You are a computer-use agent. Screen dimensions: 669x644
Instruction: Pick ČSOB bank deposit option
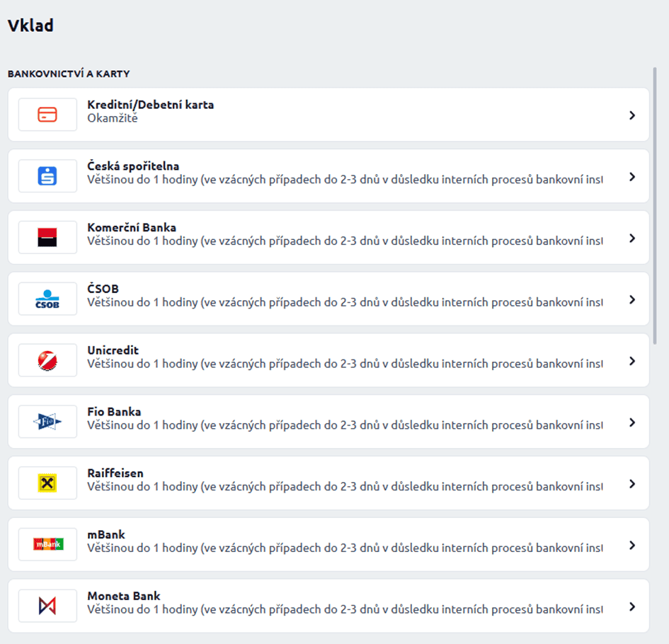click(328, 299)
